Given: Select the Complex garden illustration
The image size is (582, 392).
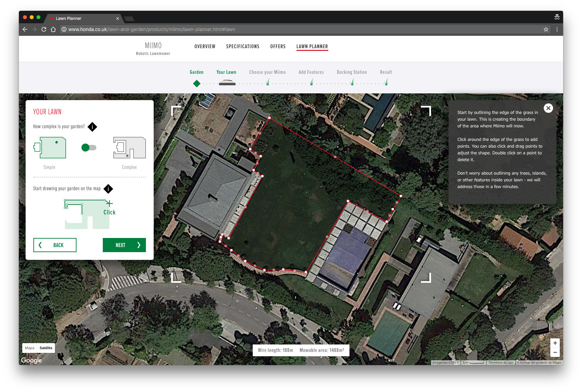Looking at the screenshot, I should click(129, 148).
